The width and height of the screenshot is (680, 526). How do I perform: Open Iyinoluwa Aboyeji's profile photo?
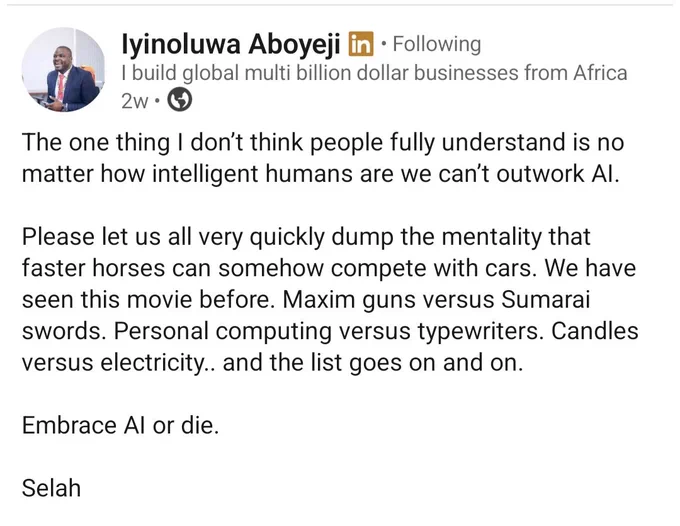click(x=63, y=70)
